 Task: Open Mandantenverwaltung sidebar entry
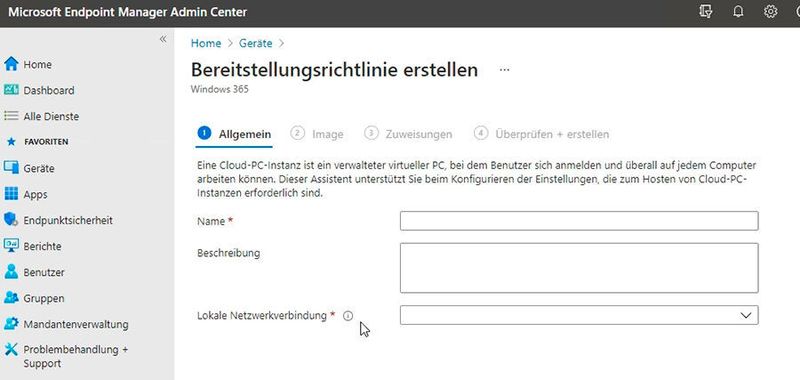pos(76,324)
